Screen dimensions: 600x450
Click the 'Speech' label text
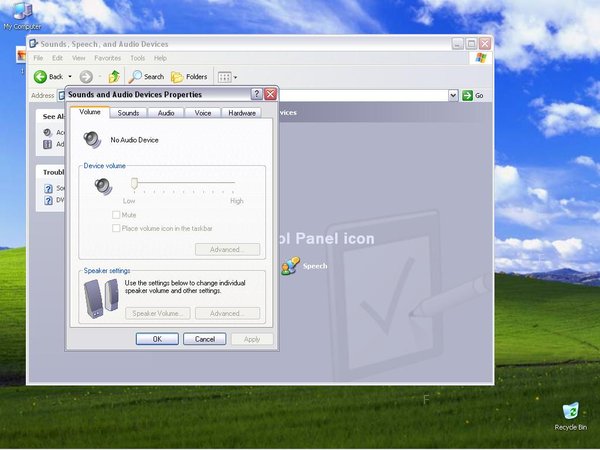(315, 266)
